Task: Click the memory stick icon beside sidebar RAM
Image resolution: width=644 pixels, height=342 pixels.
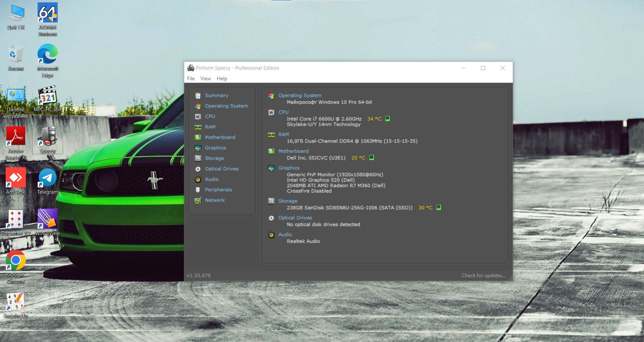Action: coord(198,127)
